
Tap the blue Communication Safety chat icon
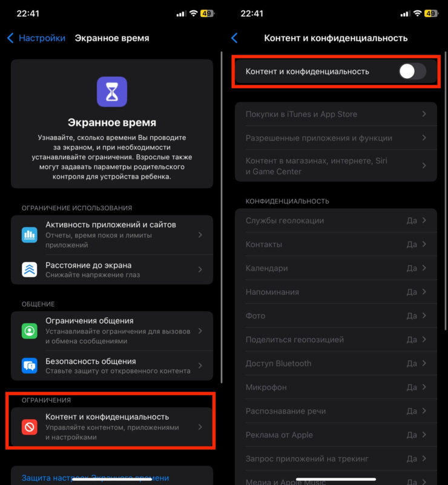(x=30, y=366)
